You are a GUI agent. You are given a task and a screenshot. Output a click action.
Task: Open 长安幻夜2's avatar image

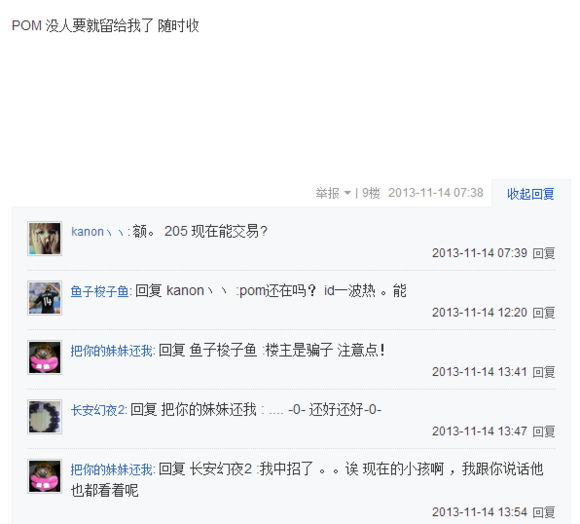44,417
